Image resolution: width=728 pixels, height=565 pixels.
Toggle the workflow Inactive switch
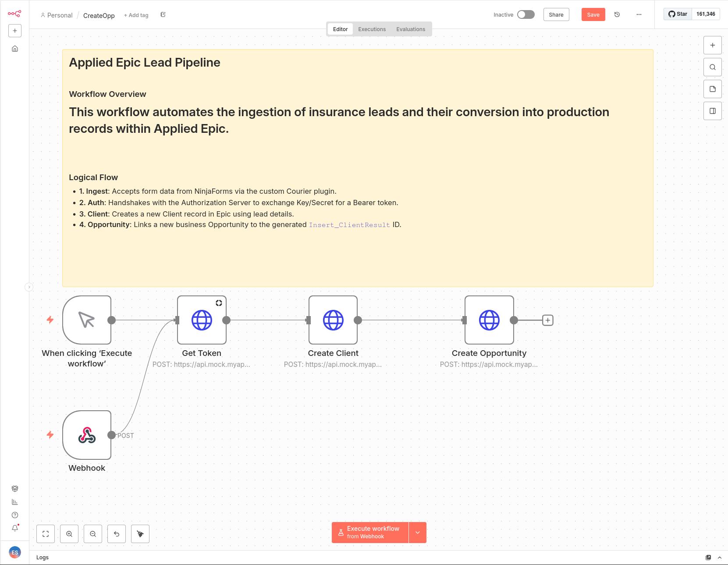point(526,14)
